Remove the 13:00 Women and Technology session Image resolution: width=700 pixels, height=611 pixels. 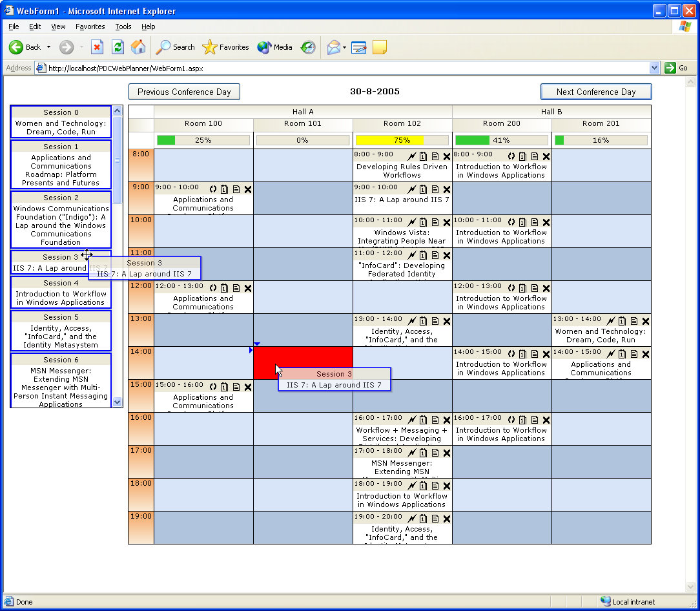[646, 321]
